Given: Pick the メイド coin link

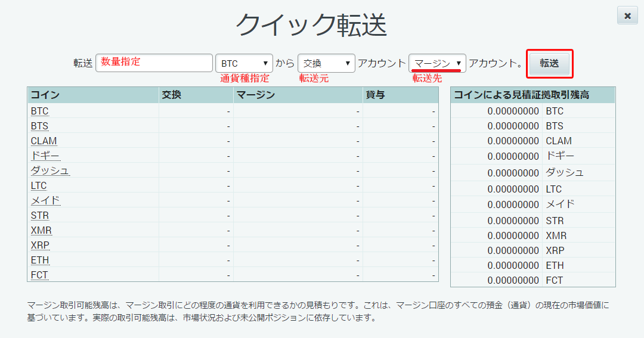Looking at the screenshot, I should [45, 201].
